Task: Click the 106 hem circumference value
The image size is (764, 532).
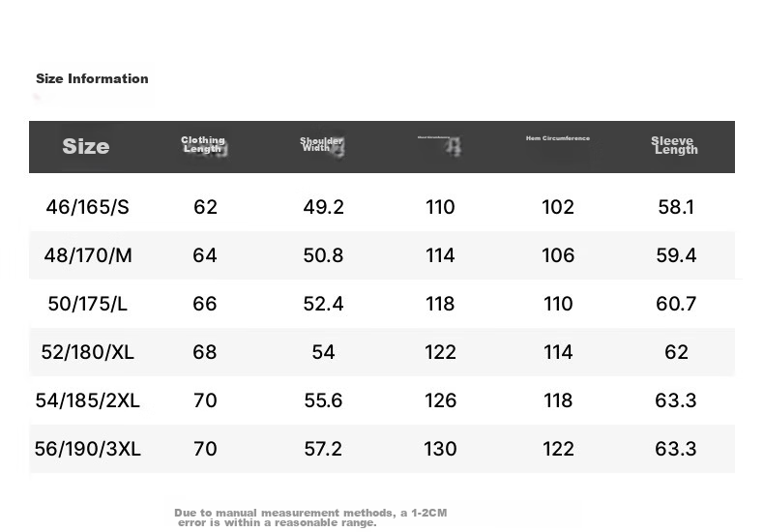Action: coord(558,255)
